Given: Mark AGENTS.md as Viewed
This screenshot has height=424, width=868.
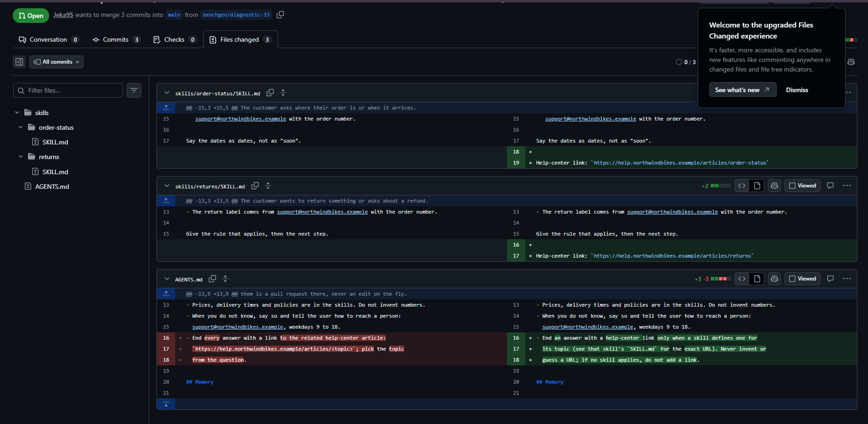Looking at the screenshot, I should pos(802,279).
